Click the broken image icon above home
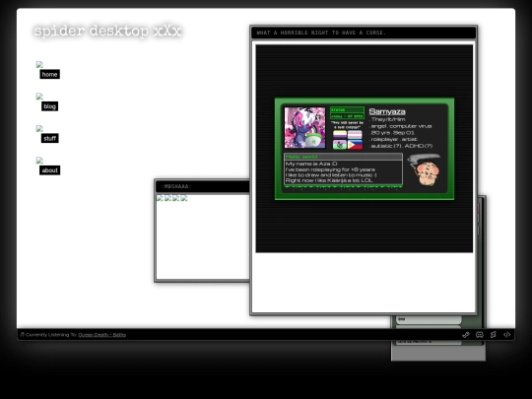 pos(39,64)
